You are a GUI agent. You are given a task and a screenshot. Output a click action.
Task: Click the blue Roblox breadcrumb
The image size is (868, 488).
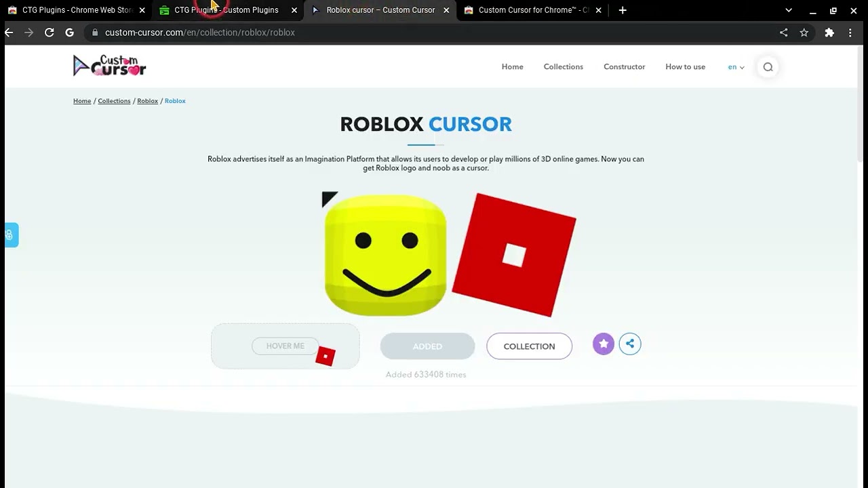pos(175,101)
